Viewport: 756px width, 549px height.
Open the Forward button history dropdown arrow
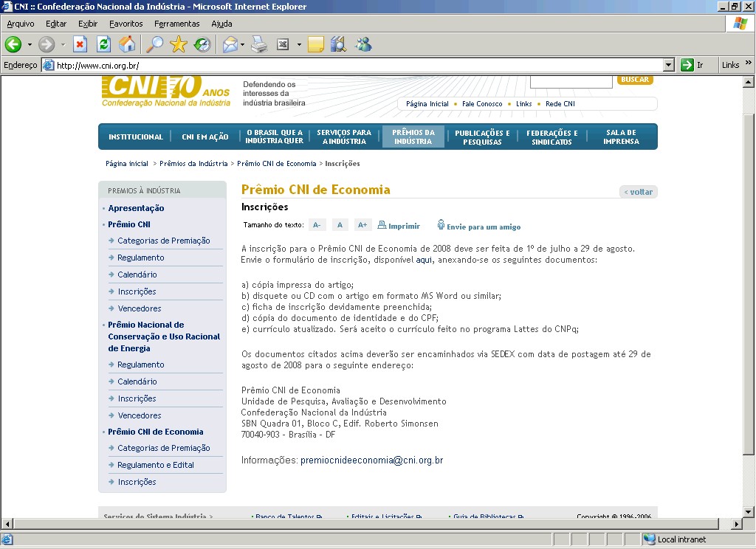pyautogui.click(x=63, y=45)
